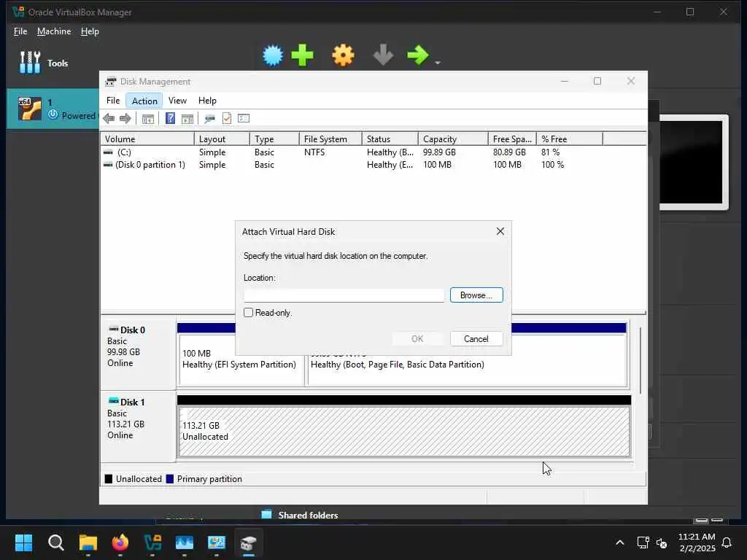This screenshot has height=560, width=747.
Task: Select the 113.21 GB Unallocated block
Action: (404, 432)
